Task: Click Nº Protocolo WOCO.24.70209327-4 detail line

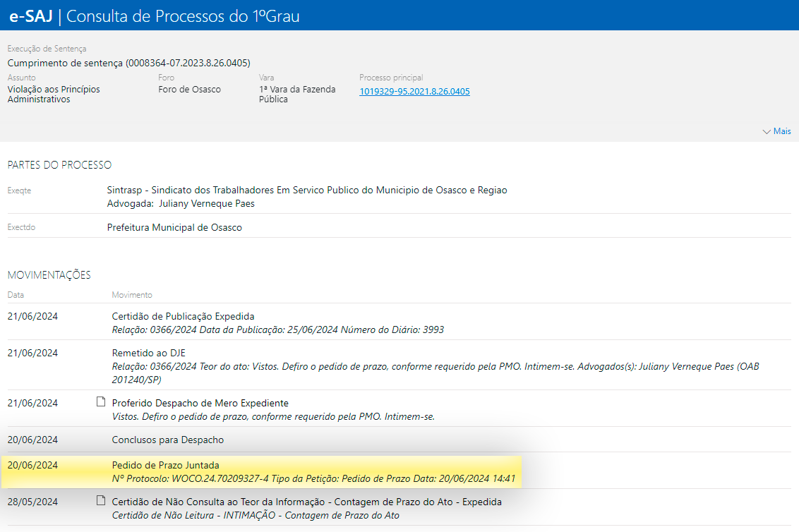Action: tap(313, 478)
